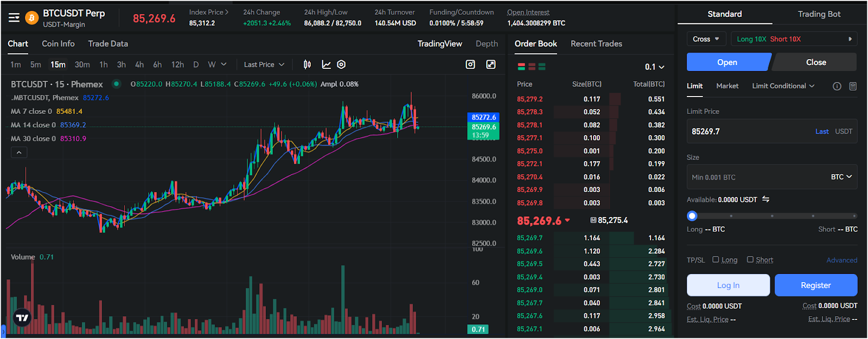Open the 0.1 price grouping dropdown

pyautogui.click(x=654, y=67)
